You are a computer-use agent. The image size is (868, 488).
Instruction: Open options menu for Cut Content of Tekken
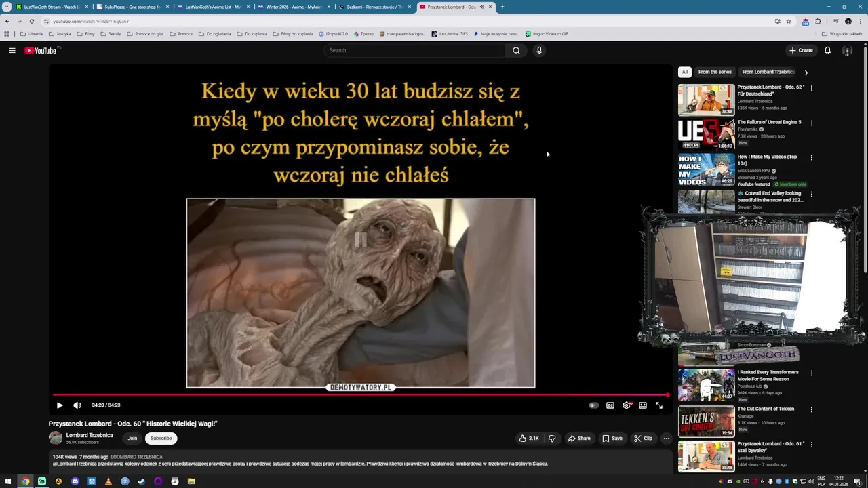click(x=812, y=409)
